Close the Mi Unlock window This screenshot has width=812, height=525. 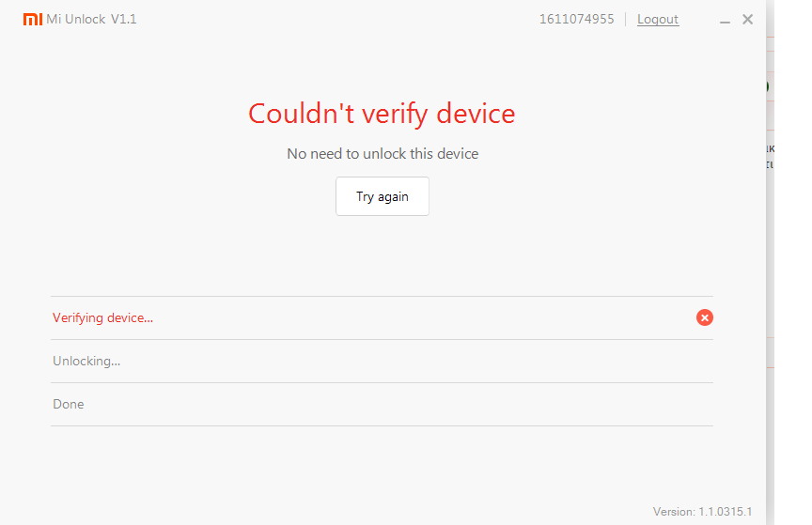(747, 19)
